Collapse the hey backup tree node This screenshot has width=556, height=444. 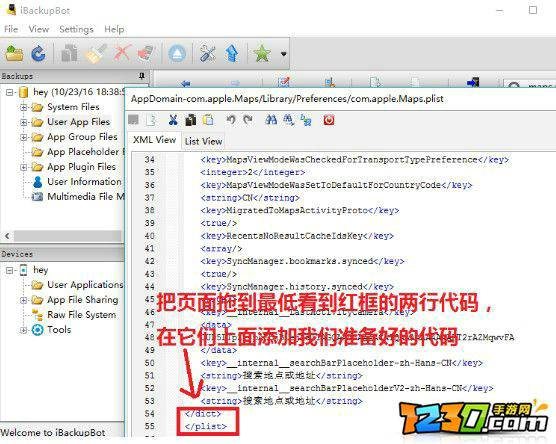pos(10,93)
